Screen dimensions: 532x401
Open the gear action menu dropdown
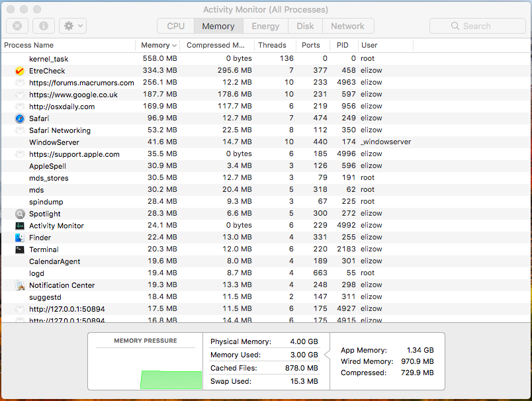point(73,26)
